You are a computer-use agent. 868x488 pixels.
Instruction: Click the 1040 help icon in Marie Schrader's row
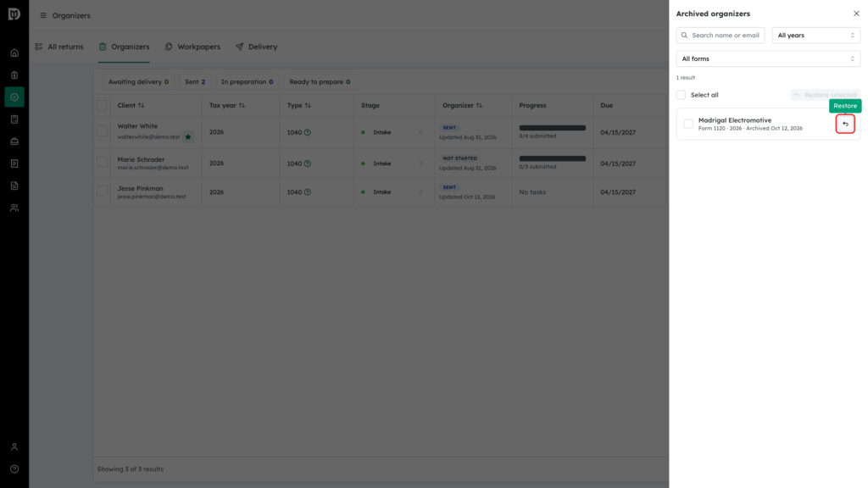[x=307, y=164]
